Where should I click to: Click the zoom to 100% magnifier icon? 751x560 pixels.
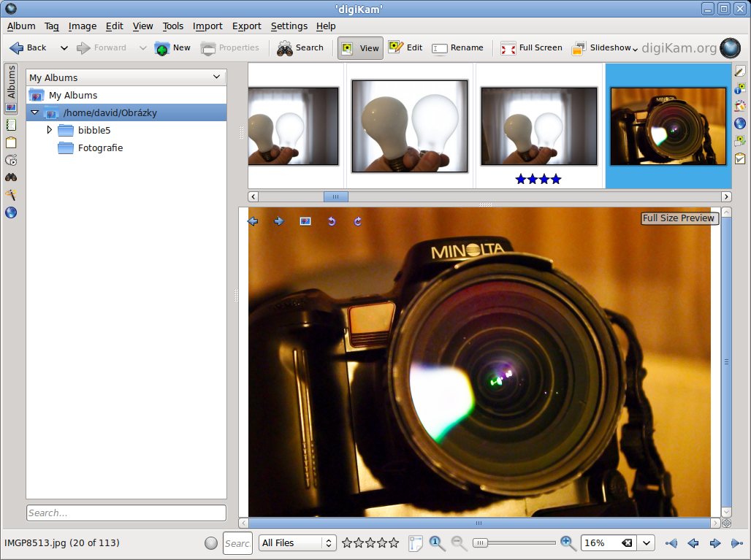(x=437, y=542)
